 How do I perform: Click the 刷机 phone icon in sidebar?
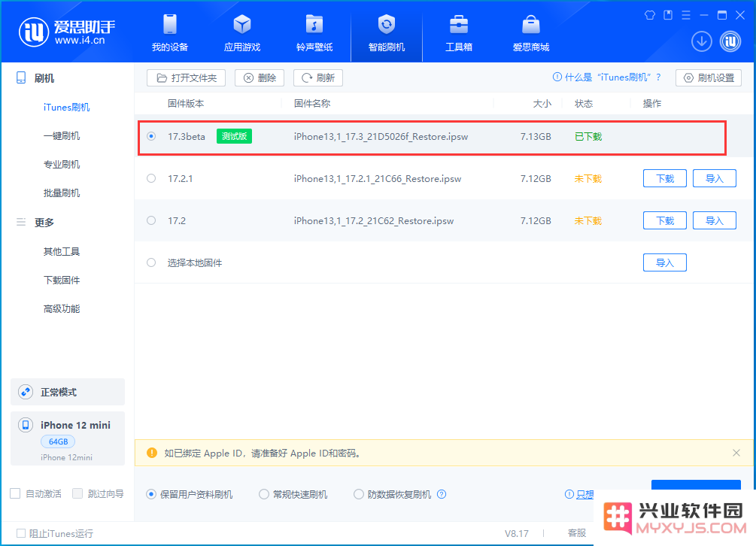(x=21, y=77)
